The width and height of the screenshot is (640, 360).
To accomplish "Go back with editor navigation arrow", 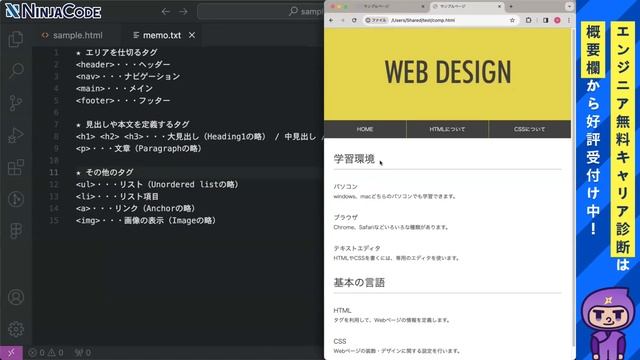I will coord(165,11).
